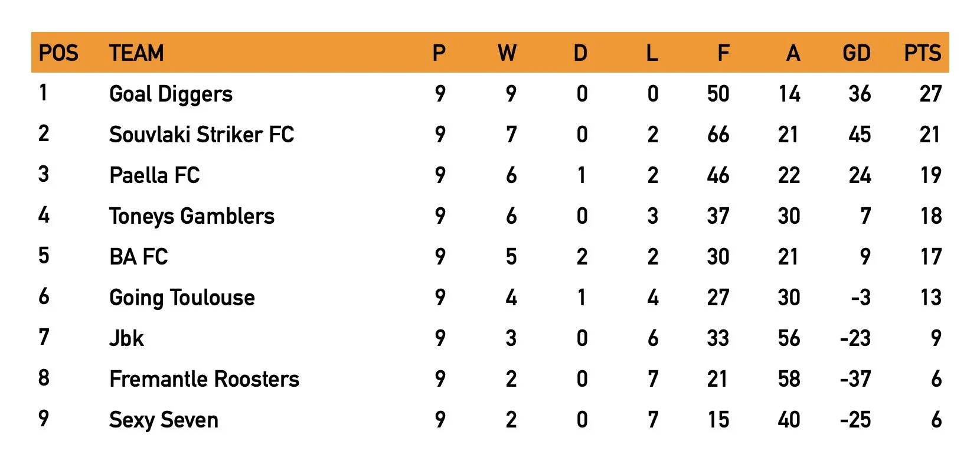Select the Souvlaki Striker FC team name
Screen dimensions: 980x470
201,135
